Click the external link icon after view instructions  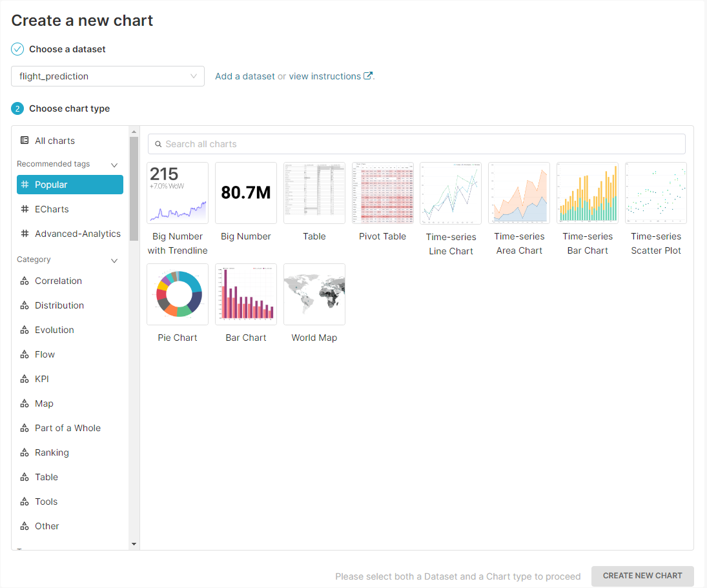pos(368,76)
